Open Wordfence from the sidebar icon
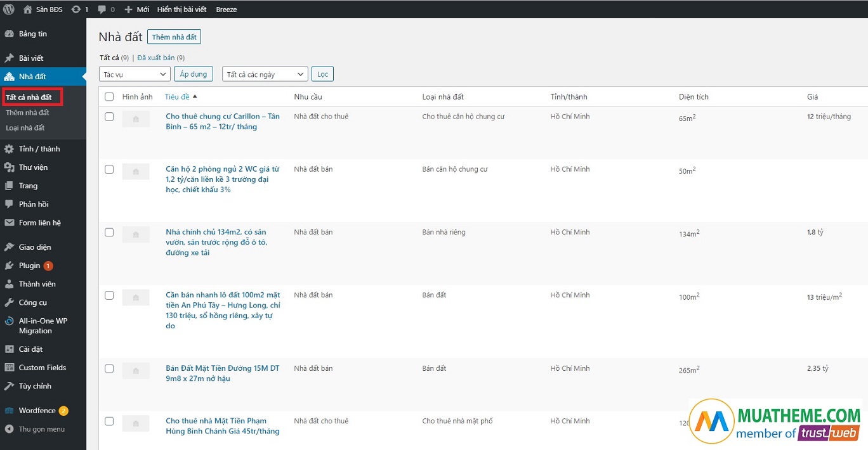The width and height of the screenshot is (868, 450). click(9, 411)
